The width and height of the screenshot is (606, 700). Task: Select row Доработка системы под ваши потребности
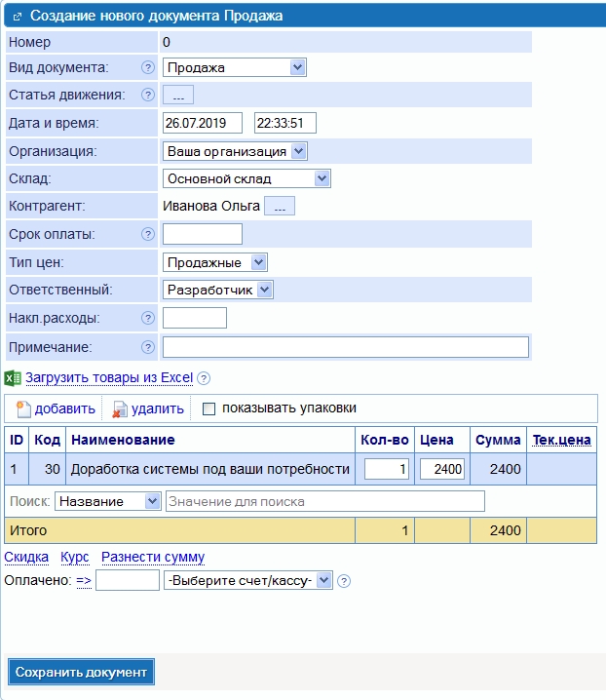(300, 469)
